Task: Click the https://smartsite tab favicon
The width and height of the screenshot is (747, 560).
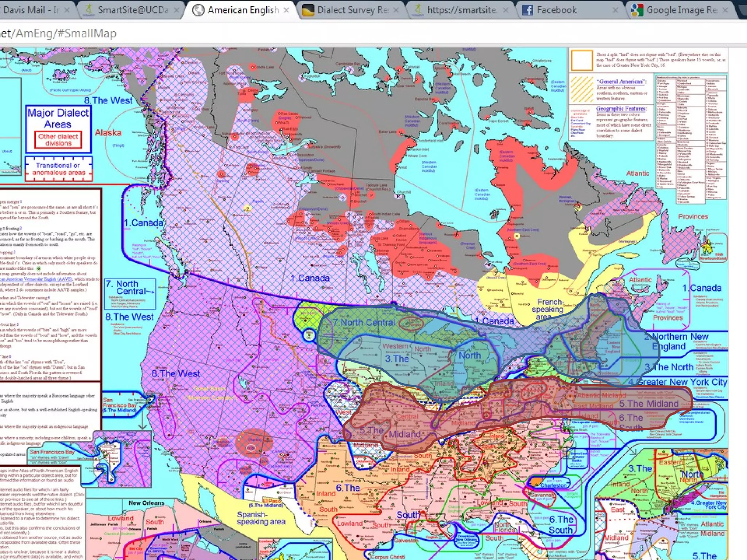Action: tap(418, 10)
